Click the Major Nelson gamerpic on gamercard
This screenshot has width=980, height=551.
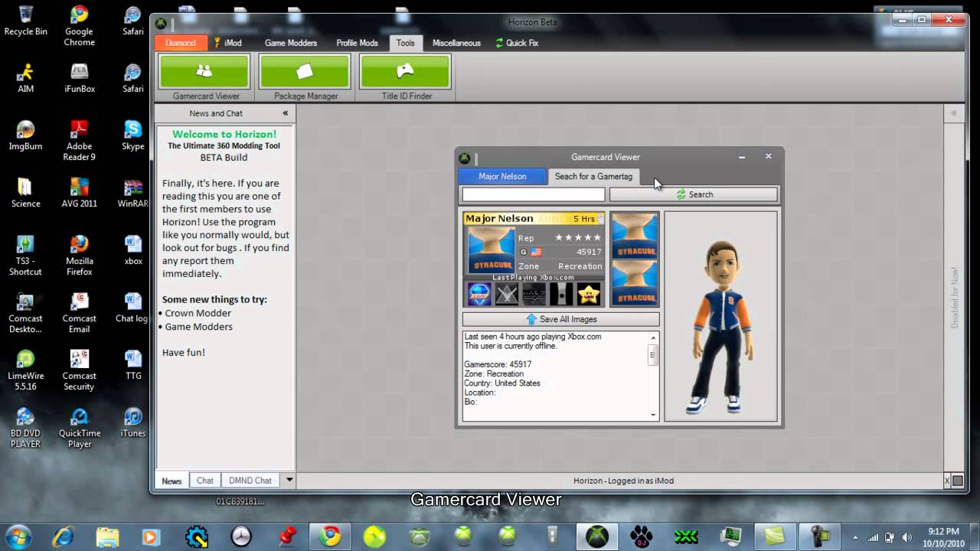[x=490, y=249]
